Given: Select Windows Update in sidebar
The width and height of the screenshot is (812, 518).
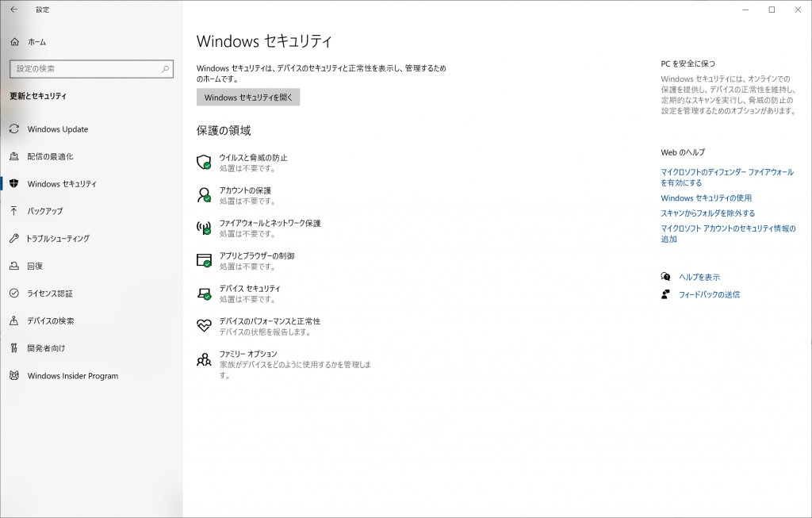Looking at the screenshot, I should (57, 129).
